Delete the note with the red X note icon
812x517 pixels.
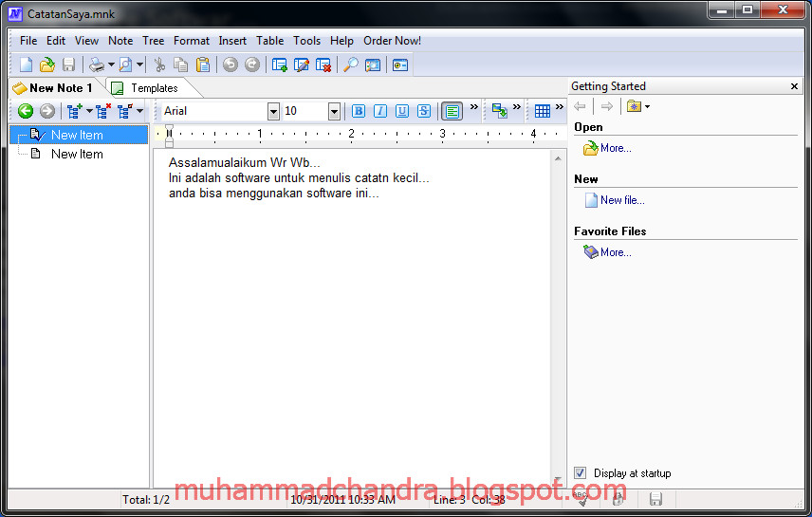(323, 65)
